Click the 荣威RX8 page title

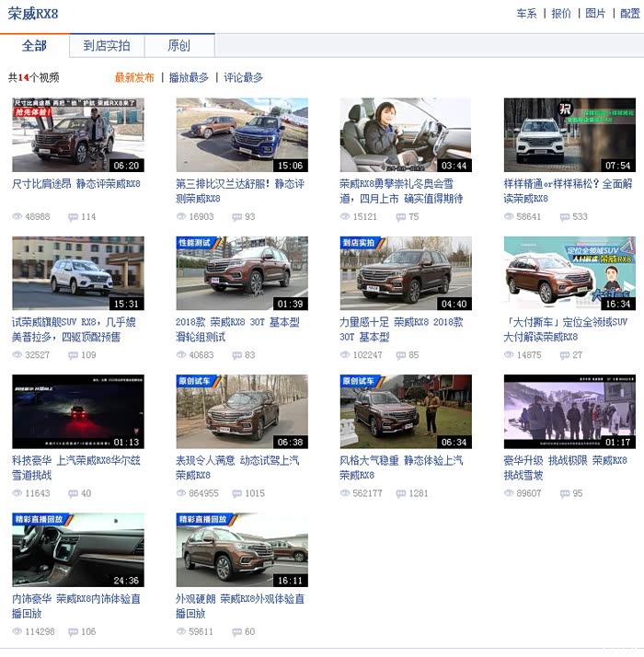(x=33, y=14)
